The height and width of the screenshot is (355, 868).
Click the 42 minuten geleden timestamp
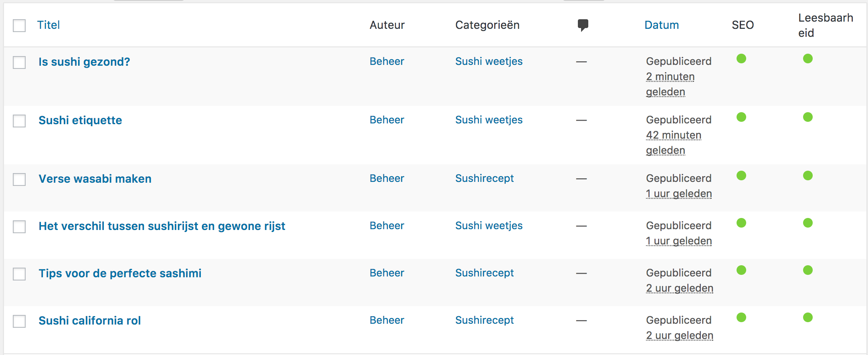(x=674, y=143)
